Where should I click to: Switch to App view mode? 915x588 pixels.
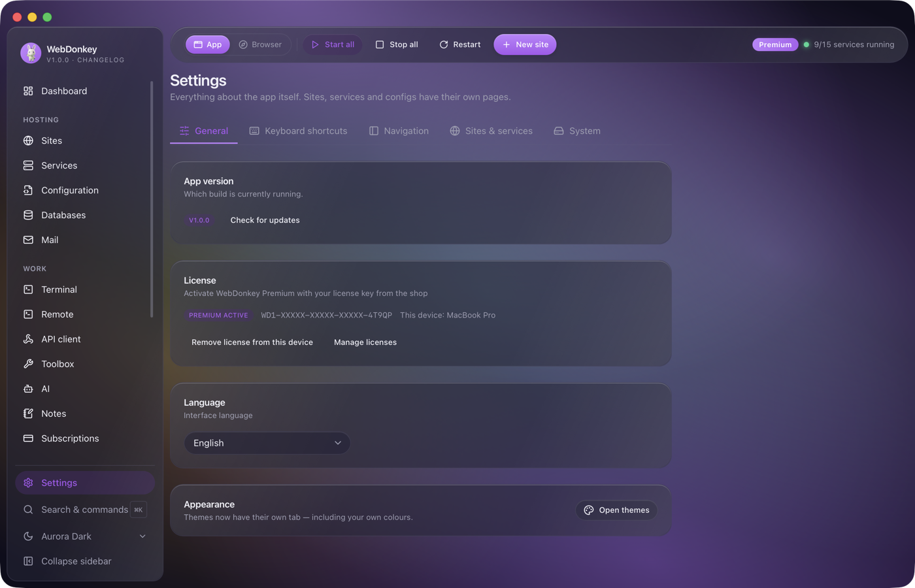pyautogui.click(x=208, y=44)
